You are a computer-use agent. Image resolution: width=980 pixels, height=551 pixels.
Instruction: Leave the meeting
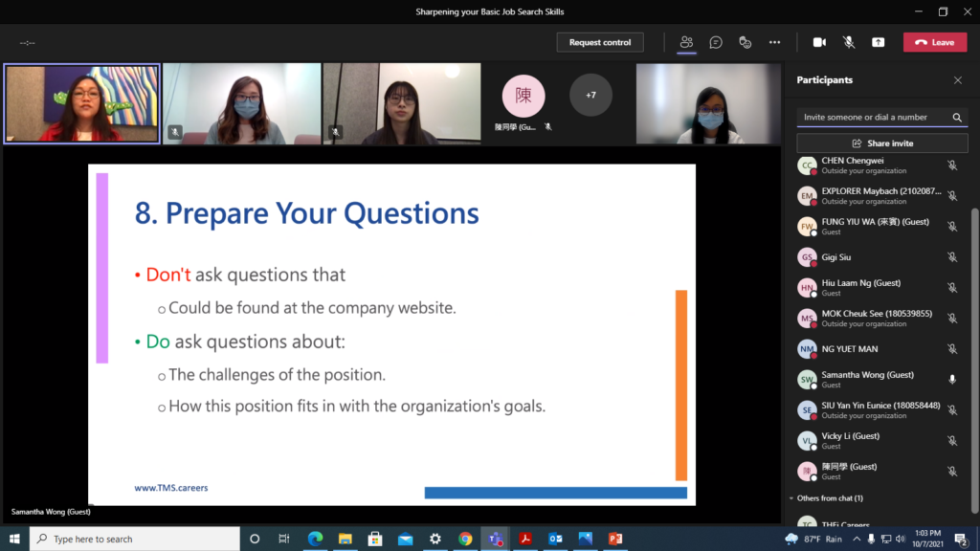(935, 42)
